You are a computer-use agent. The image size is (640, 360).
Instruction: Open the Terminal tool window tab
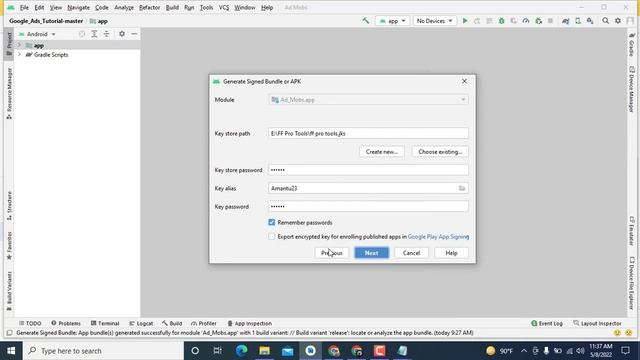(105, 323)
